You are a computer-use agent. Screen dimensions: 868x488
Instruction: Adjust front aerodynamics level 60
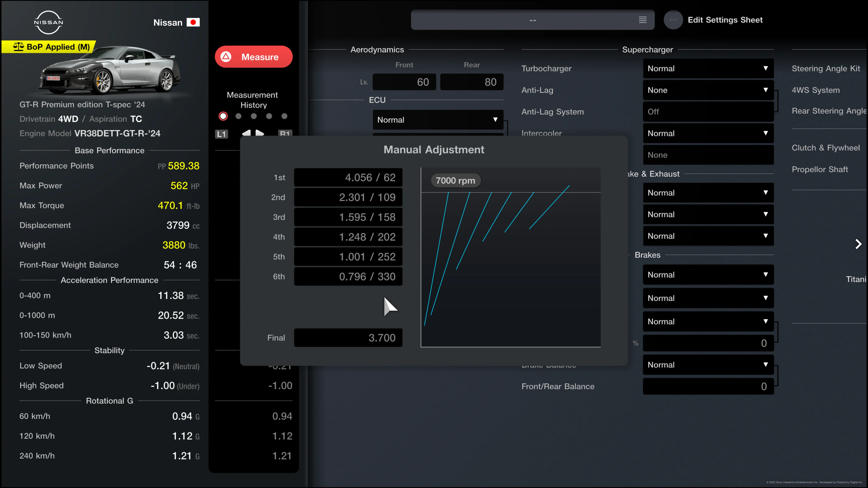(404, 82)
